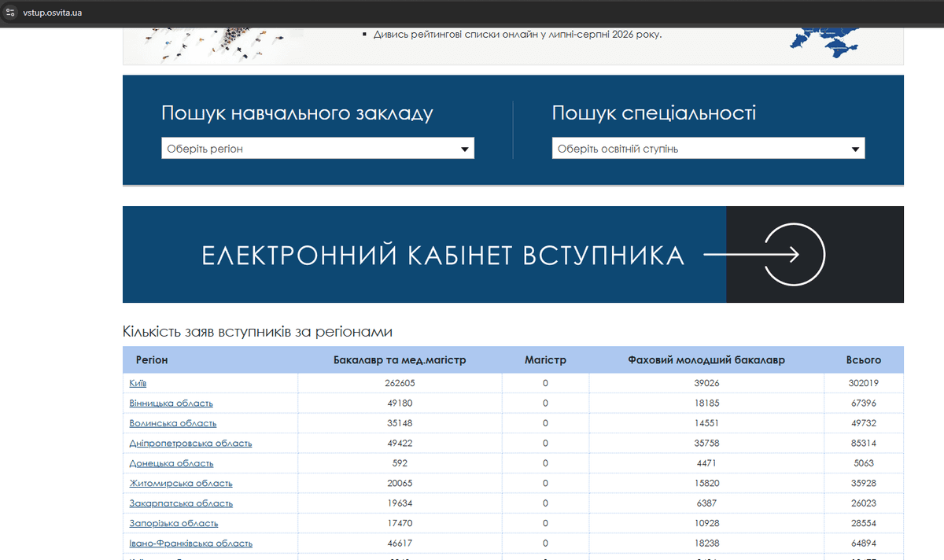
Task: Click the 'Бакалавр та мед.магістр' column header
Action: coord(400,360)
